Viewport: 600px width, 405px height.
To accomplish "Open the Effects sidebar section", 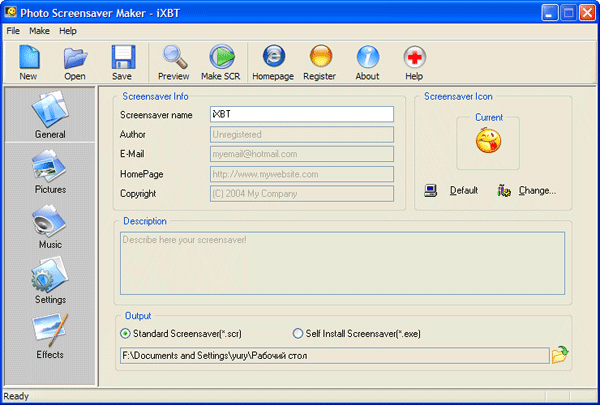I will point(50,336).
